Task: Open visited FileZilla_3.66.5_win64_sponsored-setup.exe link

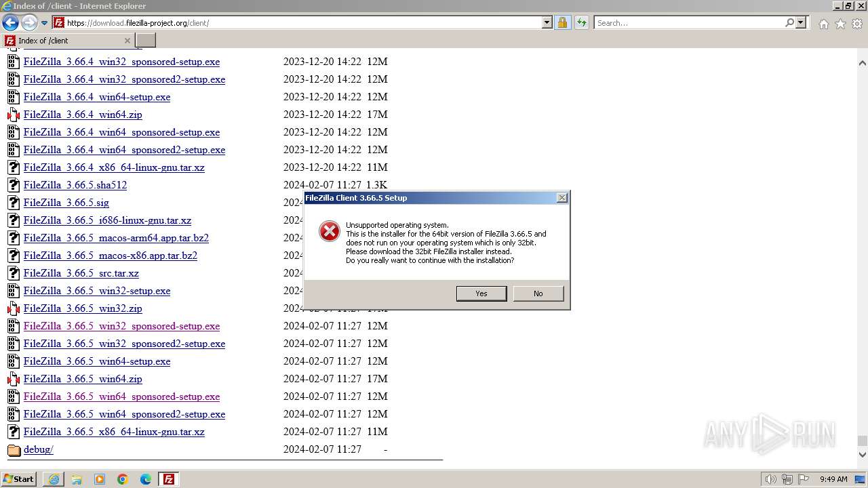Action: (121, 396)
